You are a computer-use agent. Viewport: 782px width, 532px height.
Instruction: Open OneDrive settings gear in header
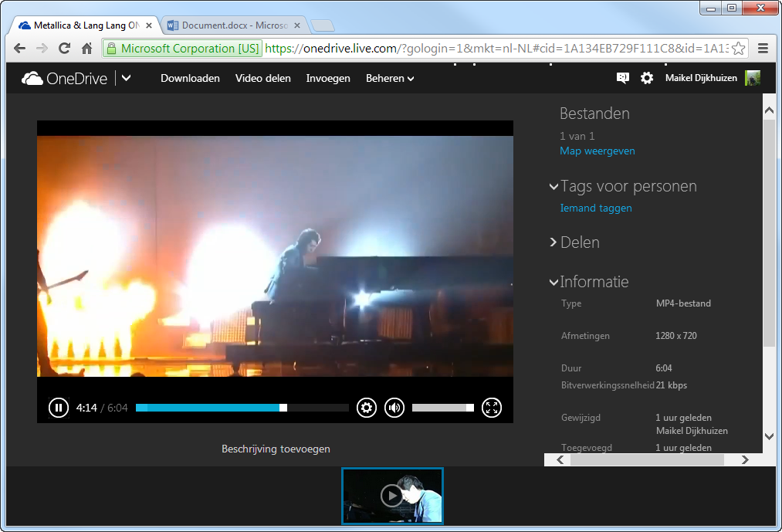[647, 78]
